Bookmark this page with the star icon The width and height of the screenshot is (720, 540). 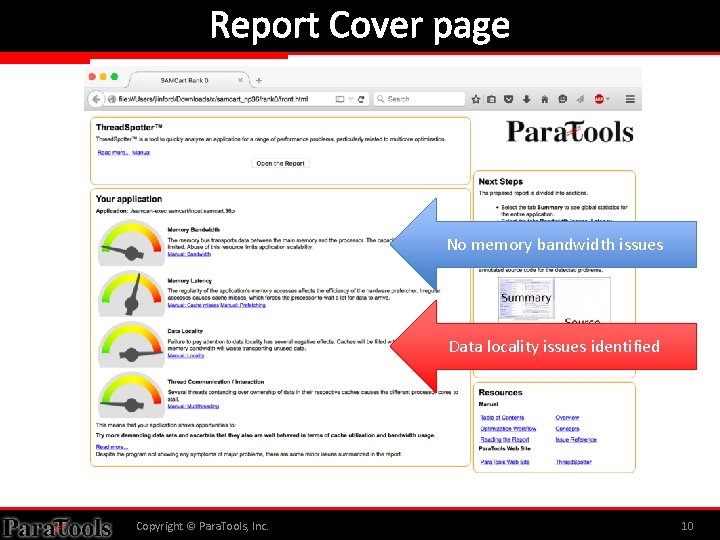point(476,99)
